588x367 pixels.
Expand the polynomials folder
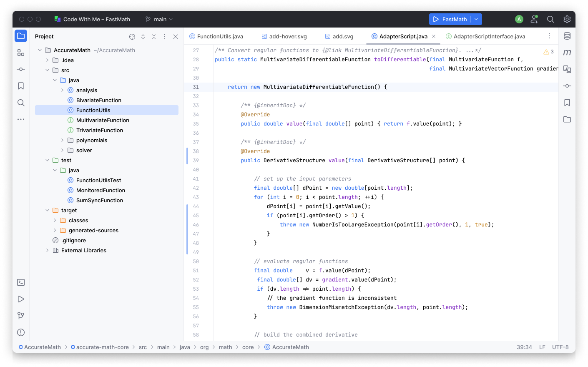point(63,140)
